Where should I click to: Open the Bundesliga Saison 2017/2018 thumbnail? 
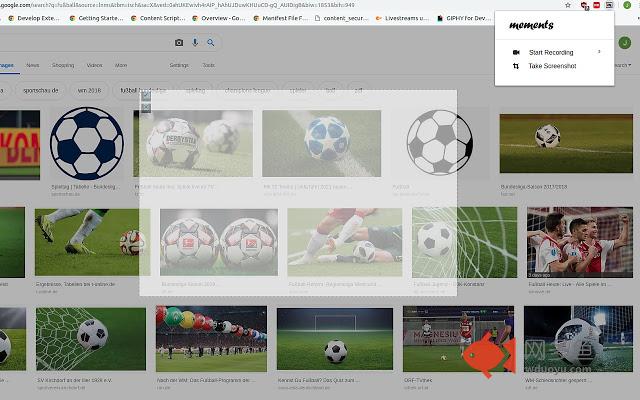566,144
